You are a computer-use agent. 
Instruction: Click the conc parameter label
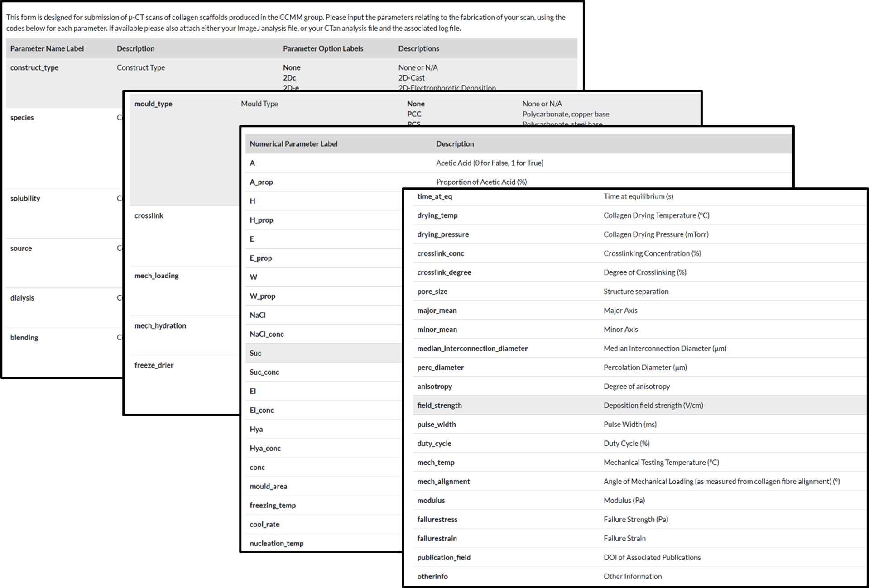[x=257, y=467]
